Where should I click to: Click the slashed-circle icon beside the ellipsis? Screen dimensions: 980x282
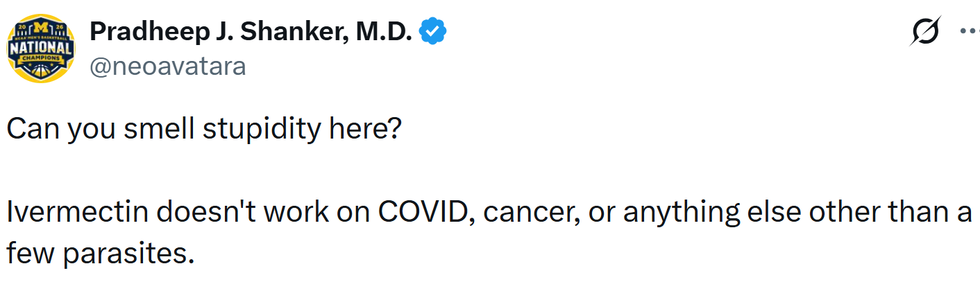click(x=925, y=31)
